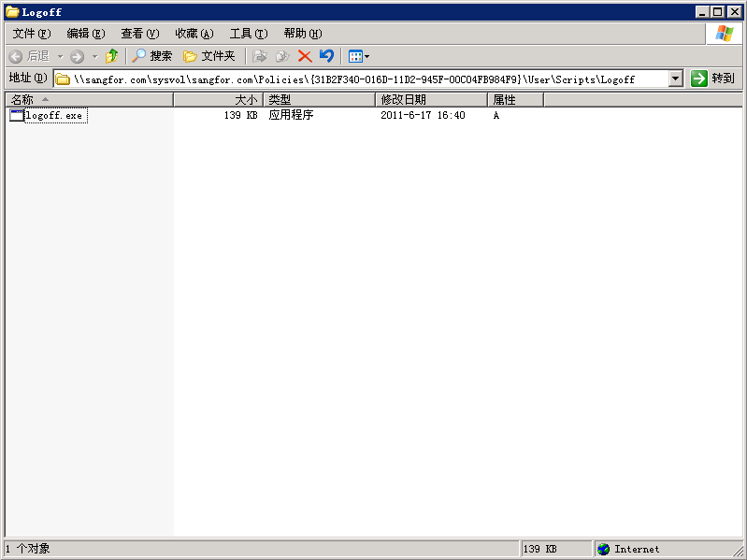The image size is (747, 560).
Task: Click the red Delete X icon
Action: (305, 56)
